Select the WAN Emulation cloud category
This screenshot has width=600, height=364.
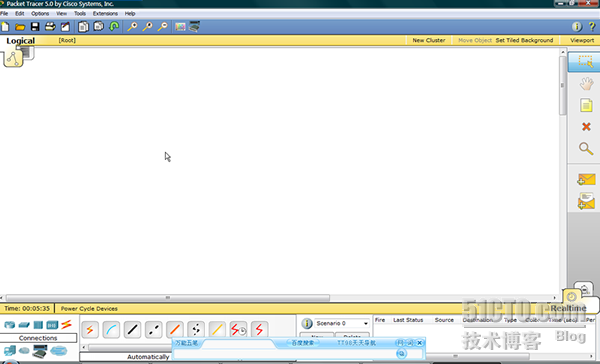click(24, 350)
